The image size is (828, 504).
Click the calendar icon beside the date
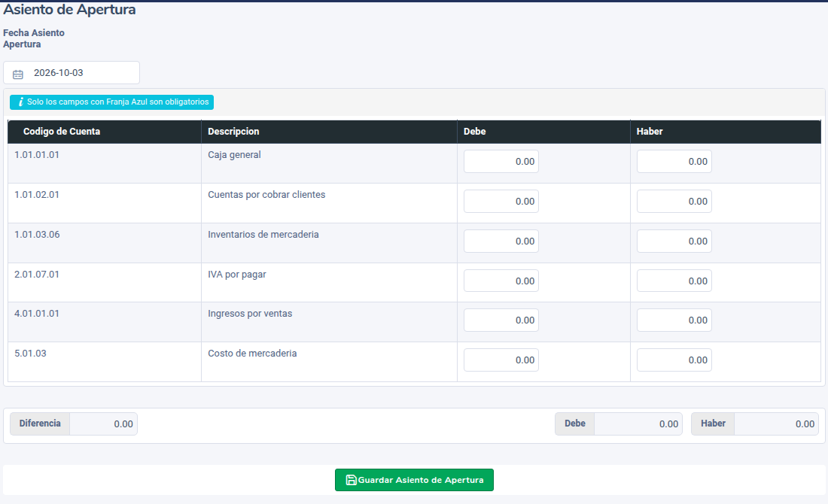pos(18,74)
